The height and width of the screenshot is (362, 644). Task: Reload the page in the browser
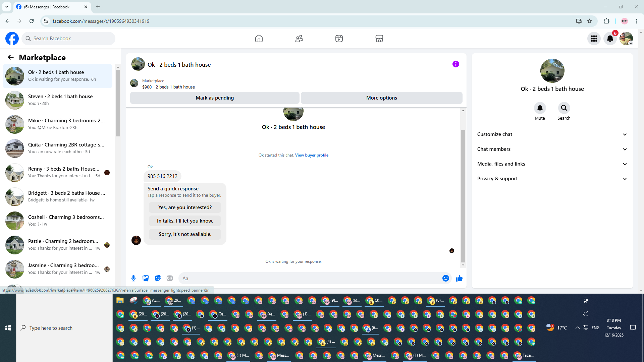point(32,21)
